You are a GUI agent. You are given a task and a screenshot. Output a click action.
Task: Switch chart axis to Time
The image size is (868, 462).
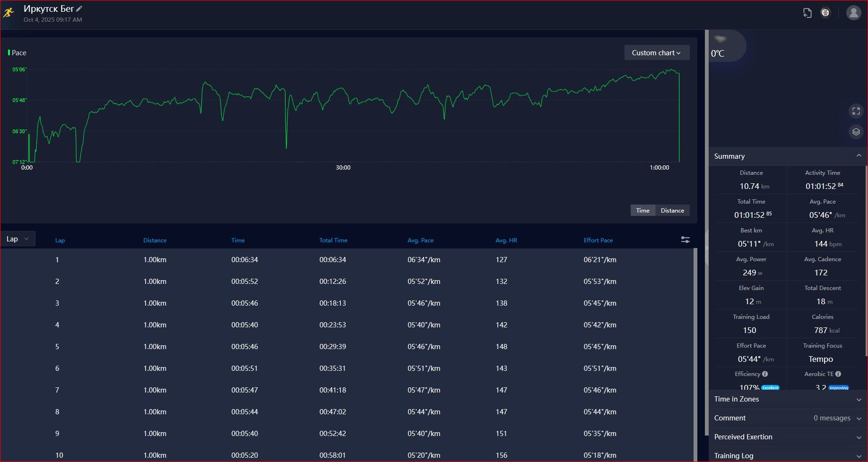(643, 211)
